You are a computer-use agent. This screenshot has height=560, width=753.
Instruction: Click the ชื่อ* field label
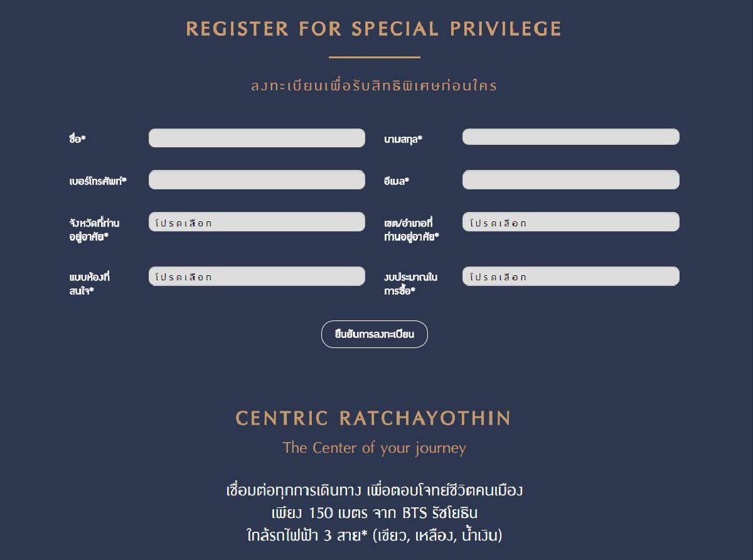pyautogui.click(x=77, y=139)
